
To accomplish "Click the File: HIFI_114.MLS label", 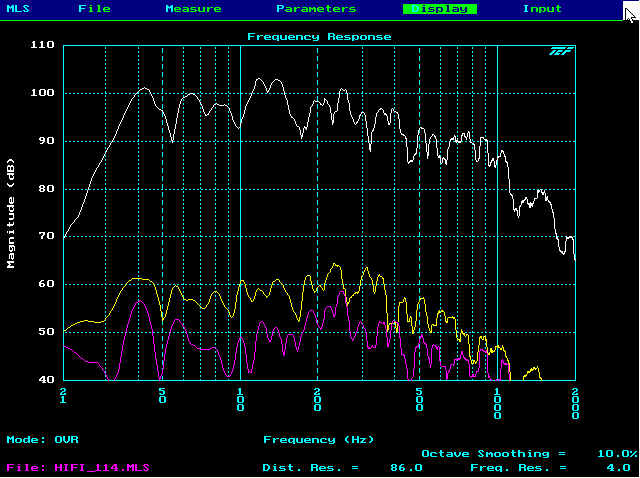I will (78, 467).
